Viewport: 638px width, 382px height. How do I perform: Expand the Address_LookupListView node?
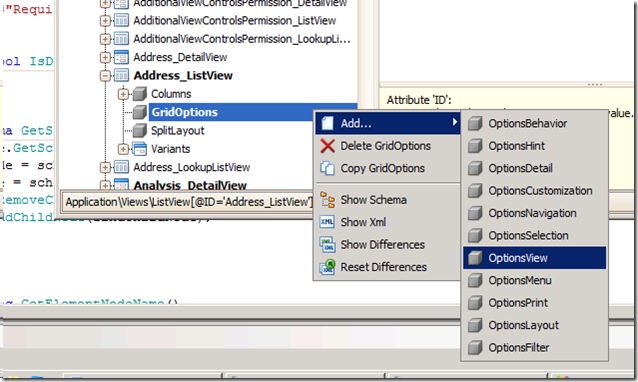click(x=105, y=167)
